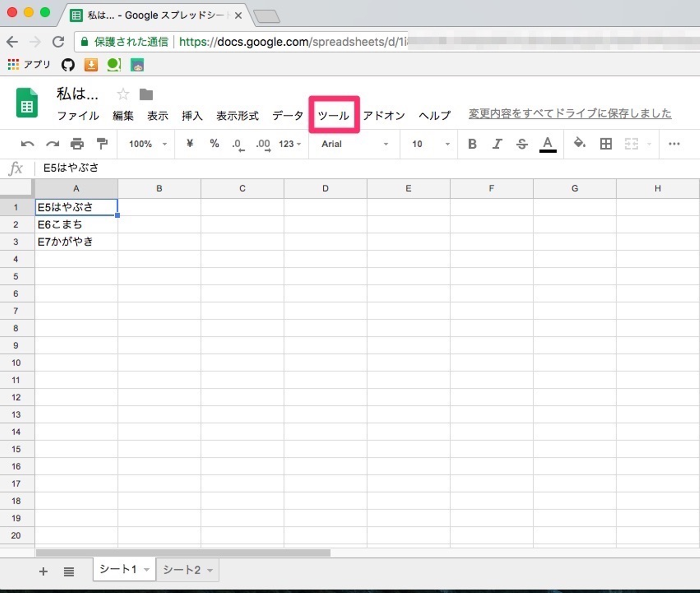Switch to the シート2 tab
700x593 pixels.
[x=182, y=570]
